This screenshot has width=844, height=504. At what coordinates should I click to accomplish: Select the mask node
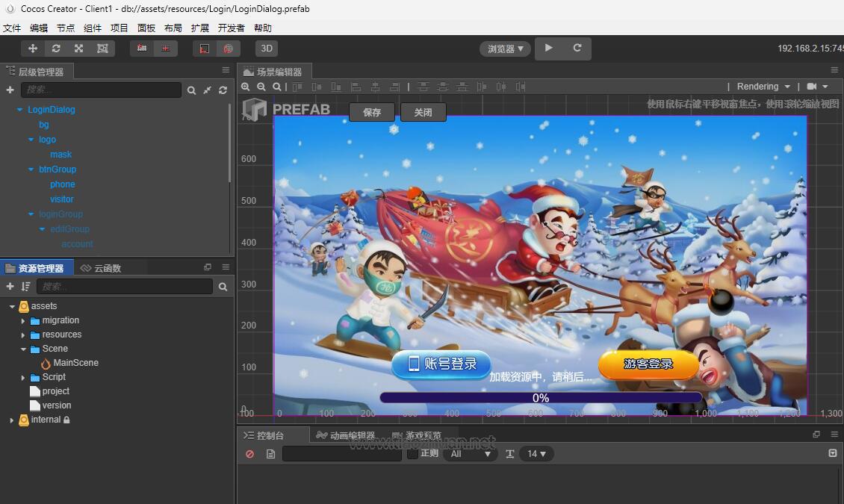[60, 155]
